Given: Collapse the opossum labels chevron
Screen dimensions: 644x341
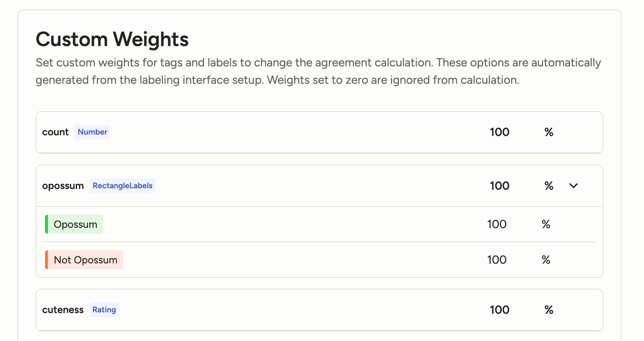Looking at the screenshot, I should (x=574, y=186).
